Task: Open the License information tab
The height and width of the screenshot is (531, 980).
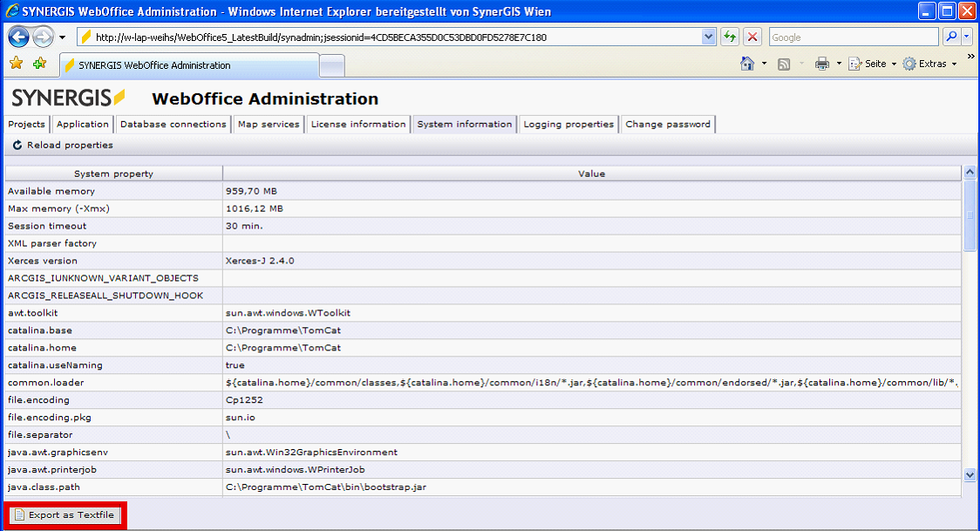Action: pos(358,124)
